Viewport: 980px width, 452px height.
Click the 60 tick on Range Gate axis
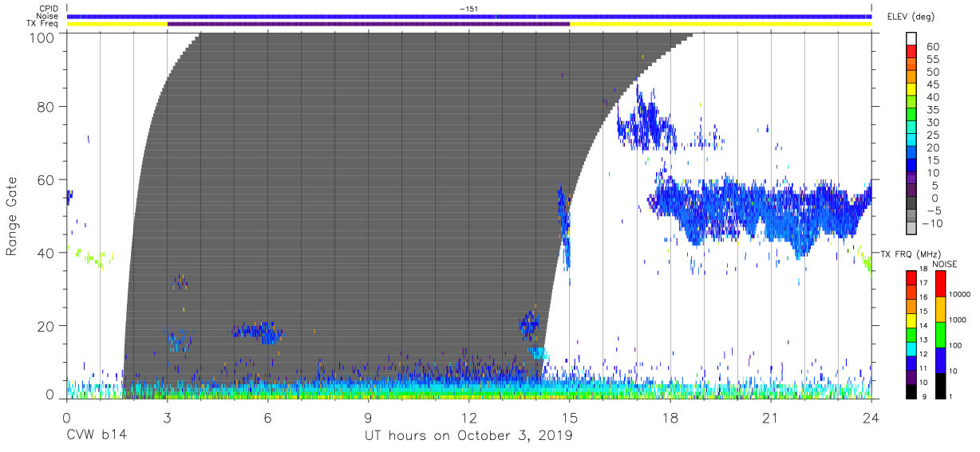[x=47, y=179]
